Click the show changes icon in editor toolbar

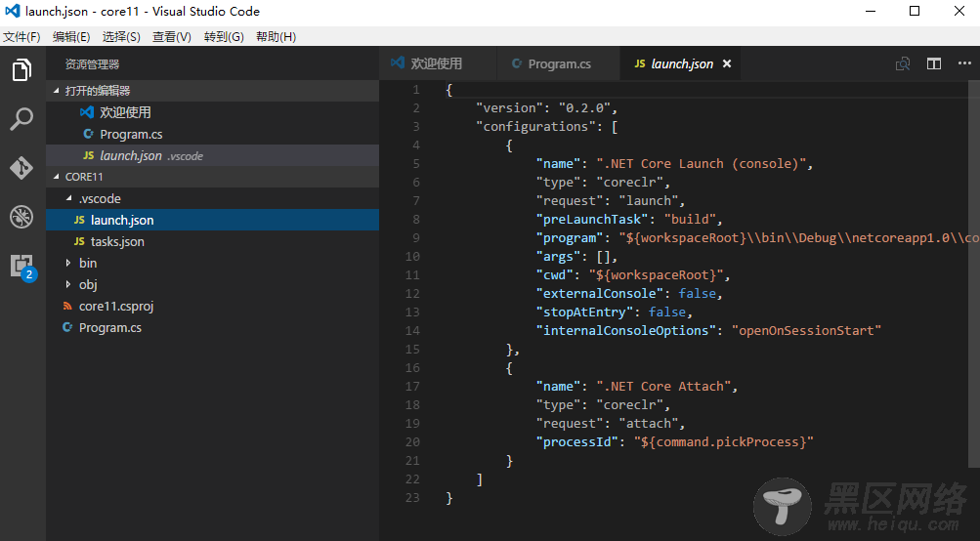coord(903,63)
